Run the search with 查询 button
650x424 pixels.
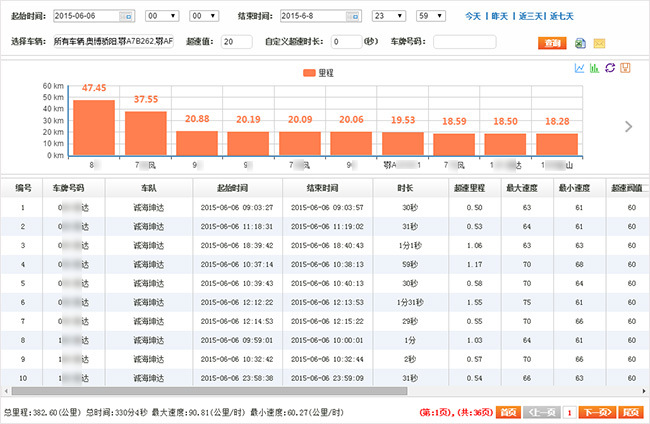point(552,43)
